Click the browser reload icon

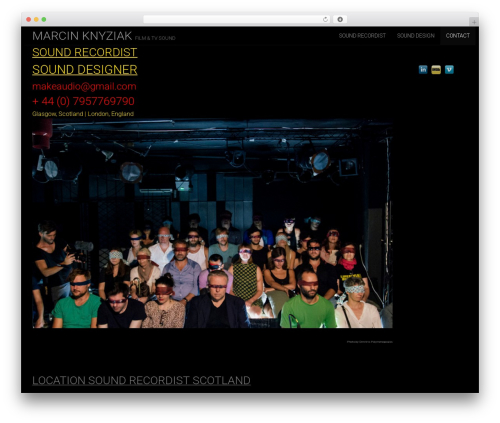[325, 19]
